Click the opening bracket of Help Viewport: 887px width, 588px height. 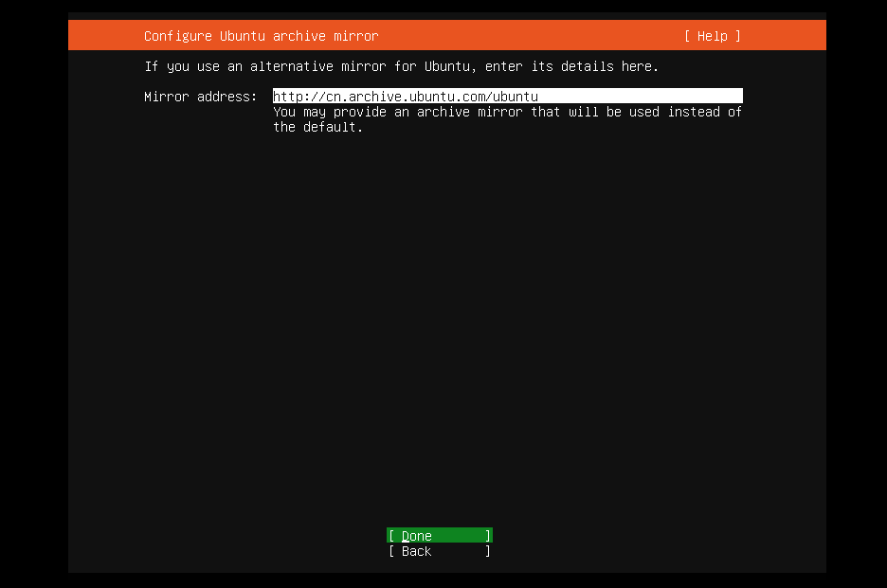point(686,36)
